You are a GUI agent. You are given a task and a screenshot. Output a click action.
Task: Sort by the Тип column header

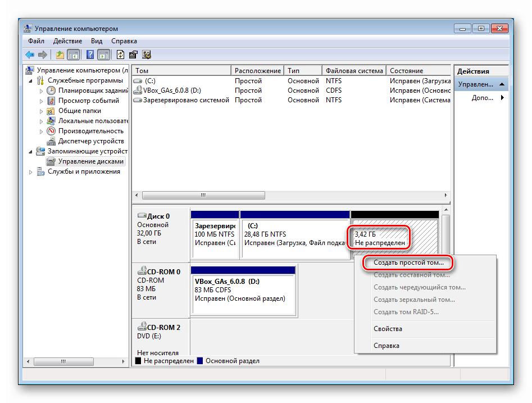point(303,71)
